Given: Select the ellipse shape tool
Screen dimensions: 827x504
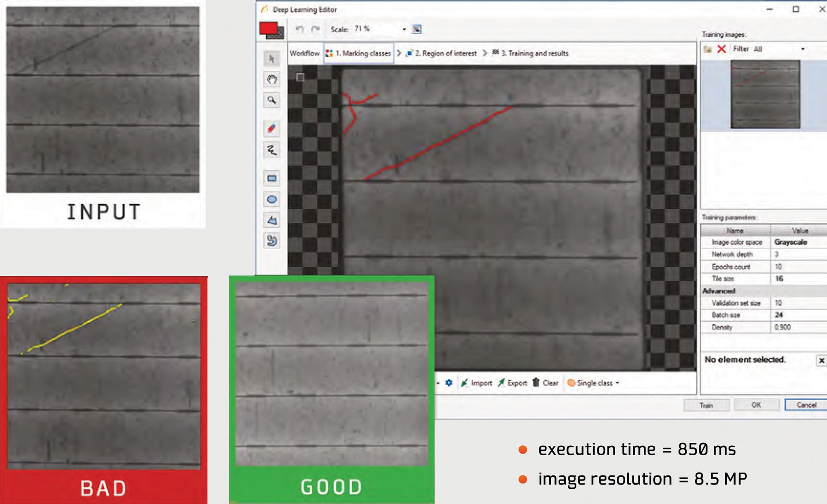Looking at the screenshot, I should [272, 200].
